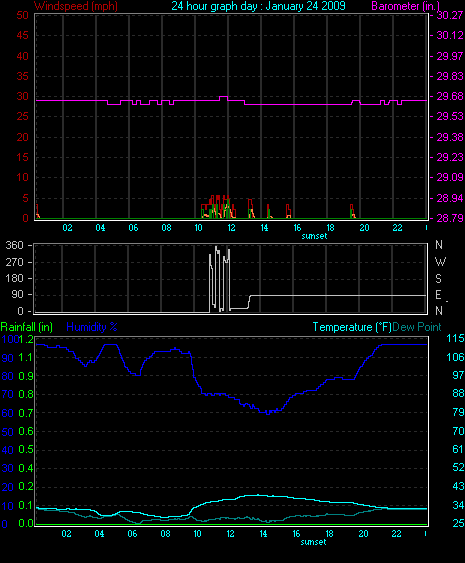Image resolution: width=465 pixels, height=563 pixels.
Task: Click the 24 hour graph day title
Action: (x=259, y=6)
